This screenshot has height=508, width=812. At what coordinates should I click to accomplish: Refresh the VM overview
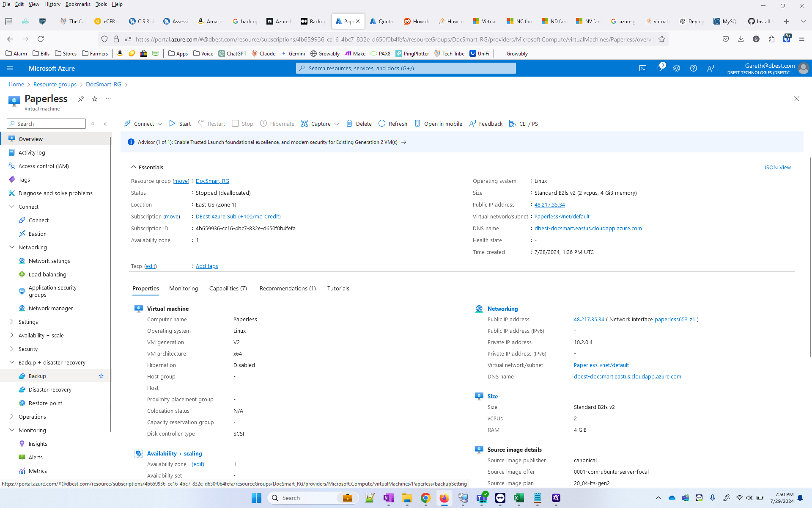393,124
